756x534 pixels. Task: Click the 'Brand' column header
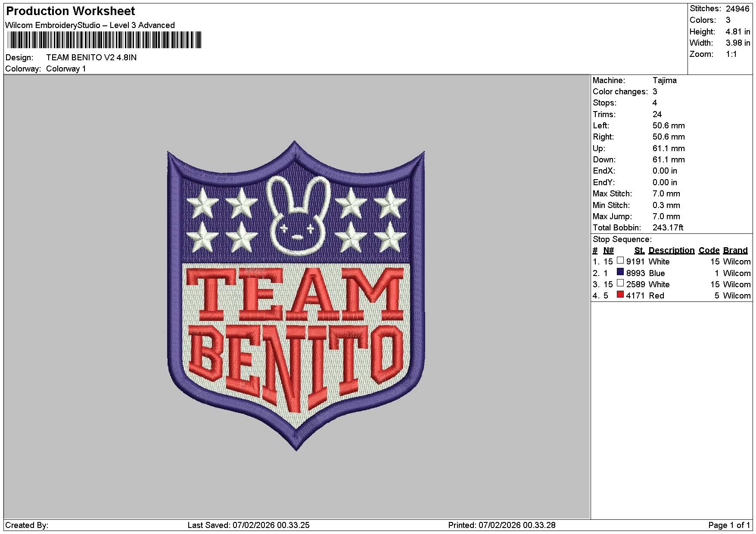click(735, 250)
